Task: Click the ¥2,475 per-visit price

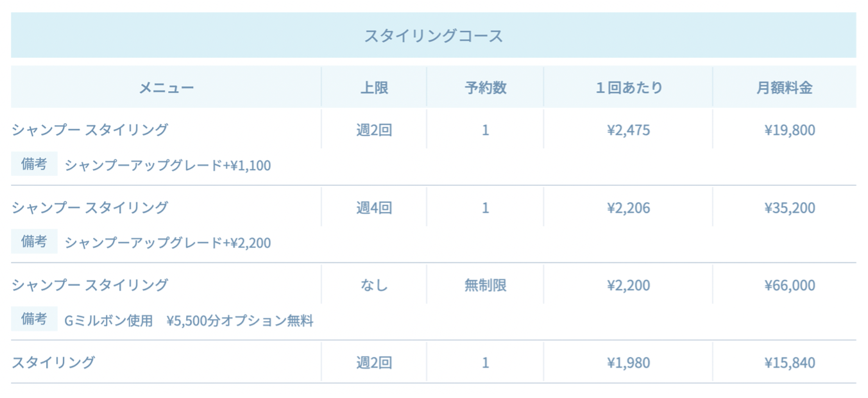Action: tap(628, 130)
